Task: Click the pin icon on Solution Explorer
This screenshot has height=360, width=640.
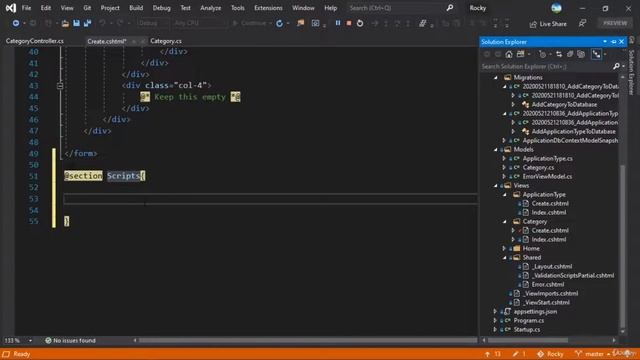Action: tap(613, 42)
